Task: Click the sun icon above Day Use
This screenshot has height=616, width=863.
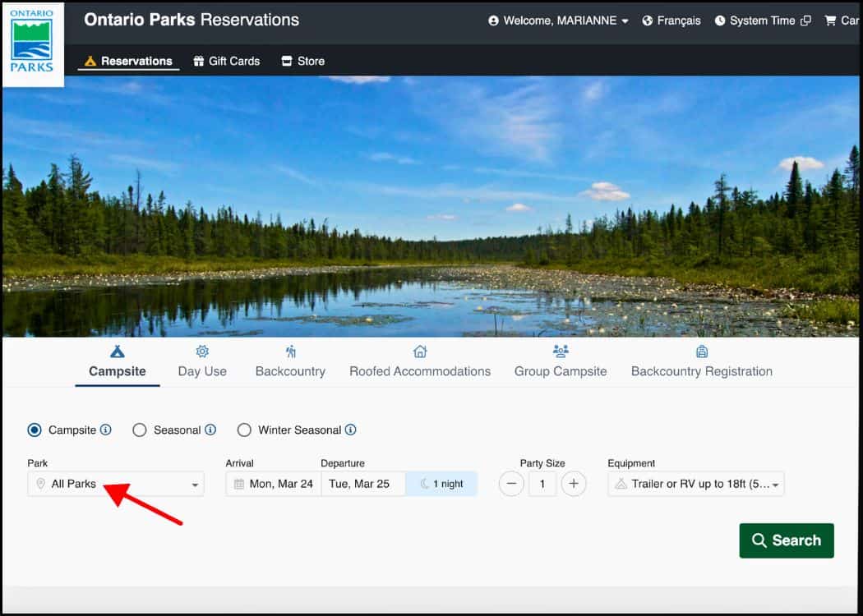Action: [x=202, y=352]
